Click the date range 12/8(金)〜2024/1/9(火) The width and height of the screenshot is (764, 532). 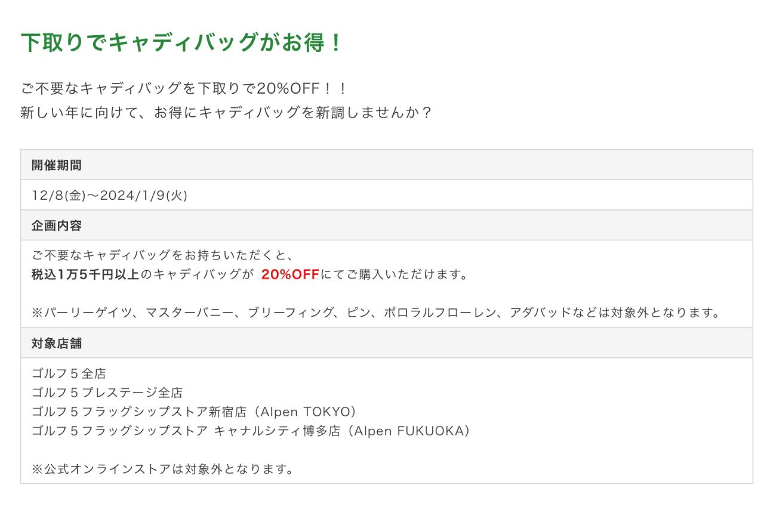click(x=109, y=196)
